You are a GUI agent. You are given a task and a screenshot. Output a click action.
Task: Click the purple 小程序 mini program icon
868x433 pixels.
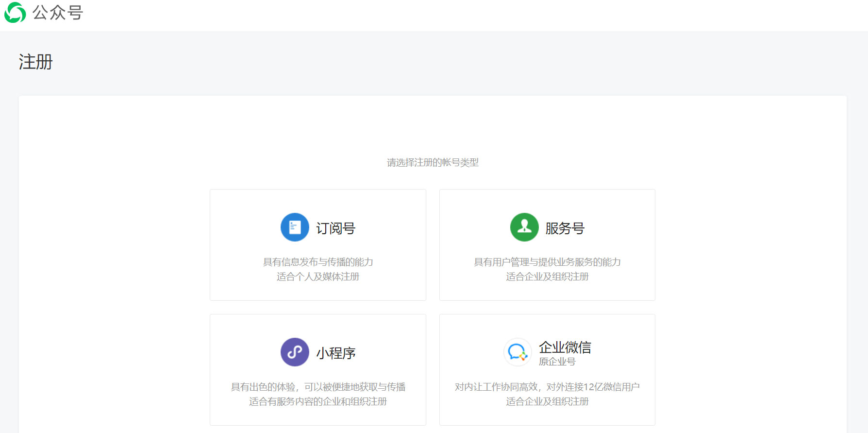pyautogui.click(x=295, y=352)
